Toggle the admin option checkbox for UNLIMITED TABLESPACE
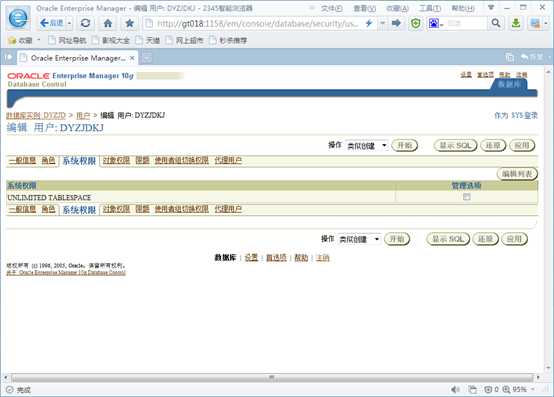Image resolution: width=554 pixels, height=397 pixels. point(467,197)
